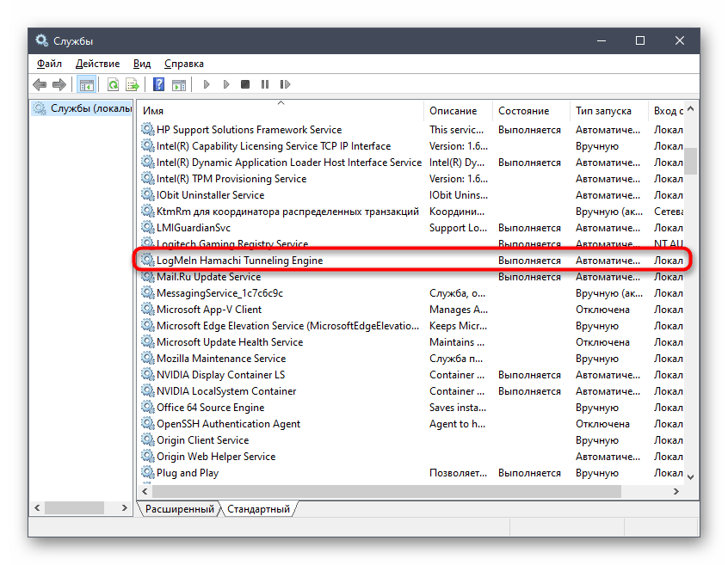
Task: Select Microsoft Edge Elevation Service row
Action: point(411,326)
